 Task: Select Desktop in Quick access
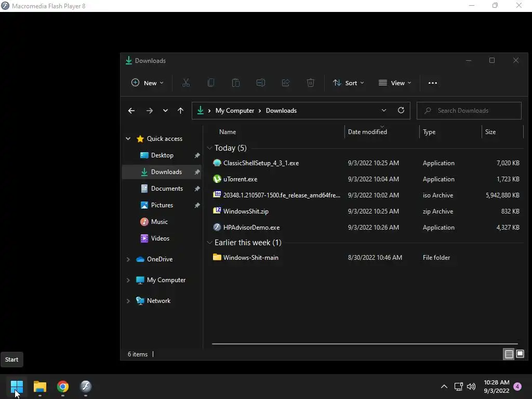pyautogui.click(x=162, y=155)
